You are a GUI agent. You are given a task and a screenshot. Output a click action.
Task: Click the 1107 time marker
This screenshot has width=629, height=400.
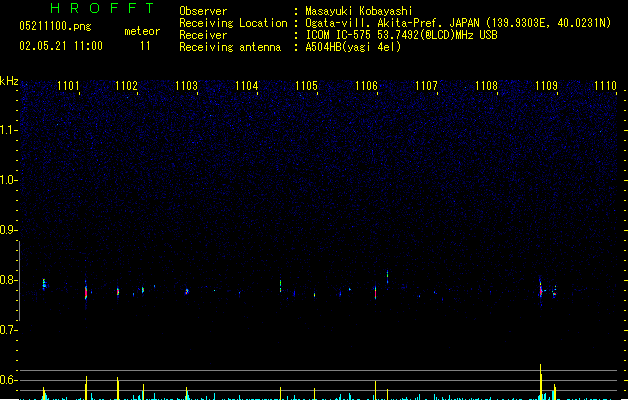click(426, 86)
